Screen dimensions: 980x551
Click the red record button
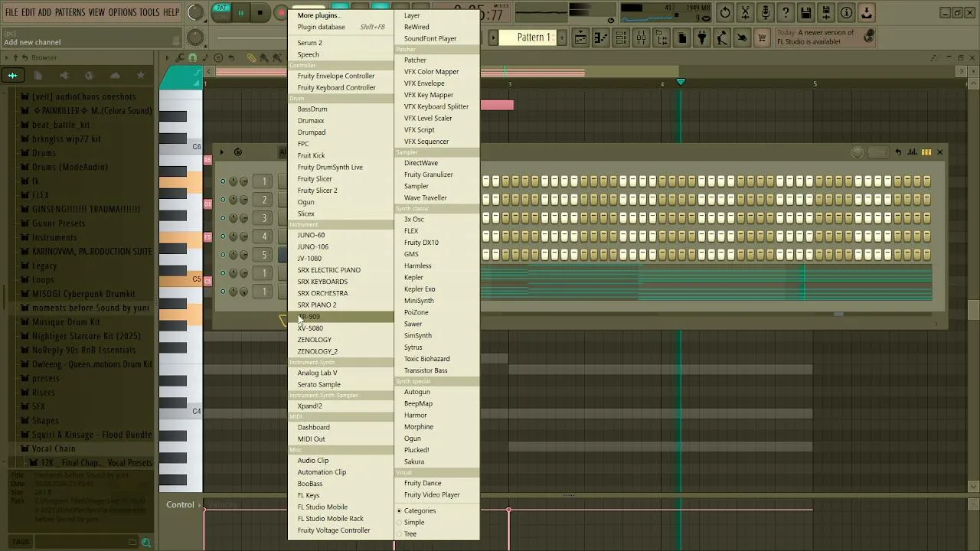pos(281,12)
